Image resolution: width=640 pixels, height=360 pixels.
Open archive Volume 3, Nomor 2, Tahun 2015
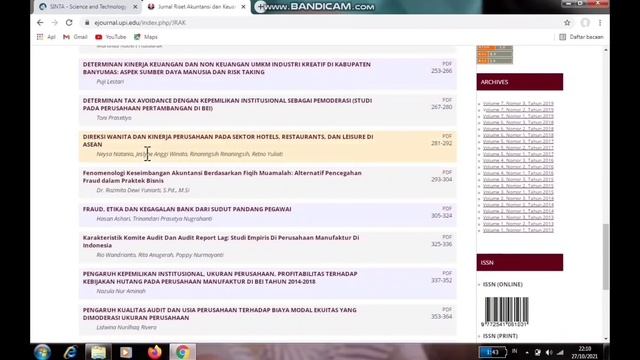[x=518, y=186]
